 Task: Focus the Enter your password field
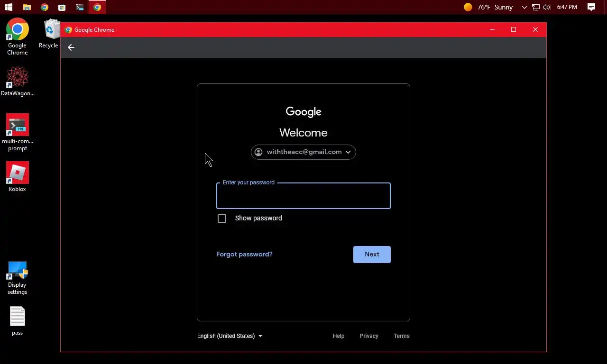[303, 196]
